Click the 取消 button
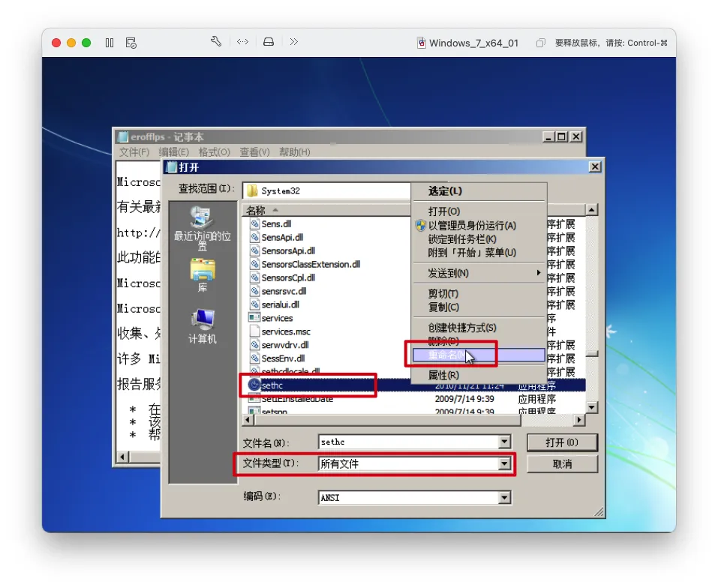Screen dimensions: 718x588 [562, 464]
